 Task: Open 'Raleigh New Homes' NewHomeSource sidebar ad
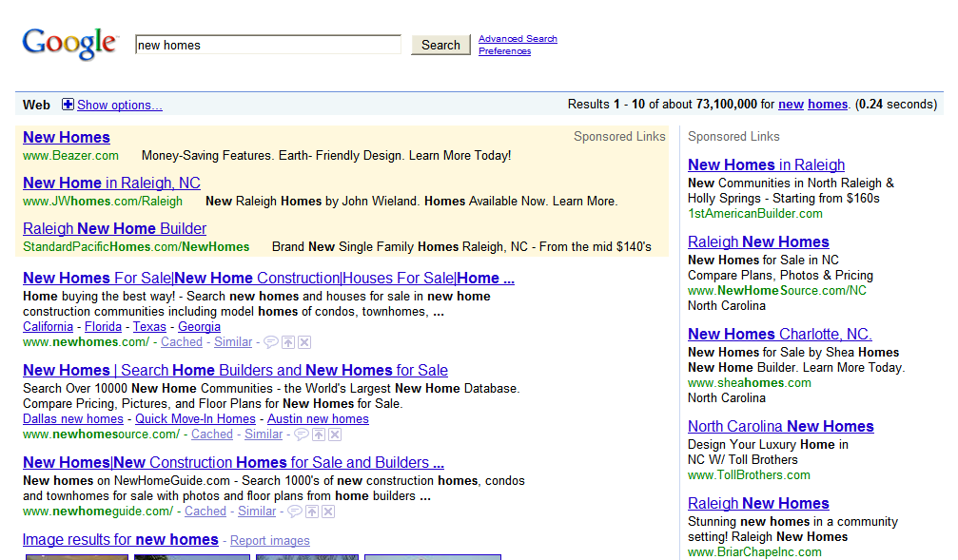(x=758, y=241)
